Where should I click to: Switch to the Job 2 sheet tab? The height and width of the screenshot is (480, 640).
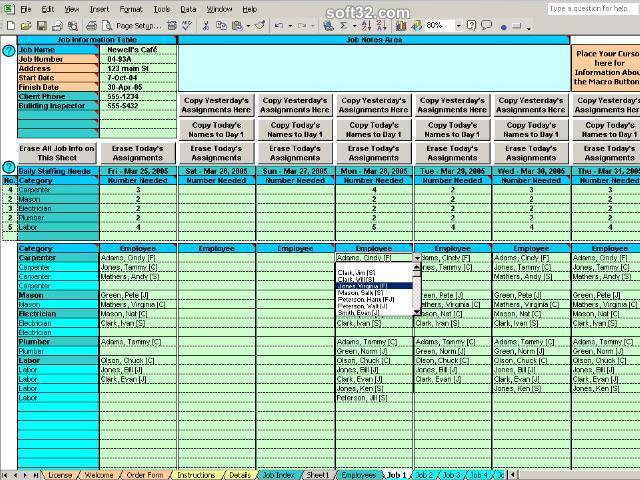424,475
